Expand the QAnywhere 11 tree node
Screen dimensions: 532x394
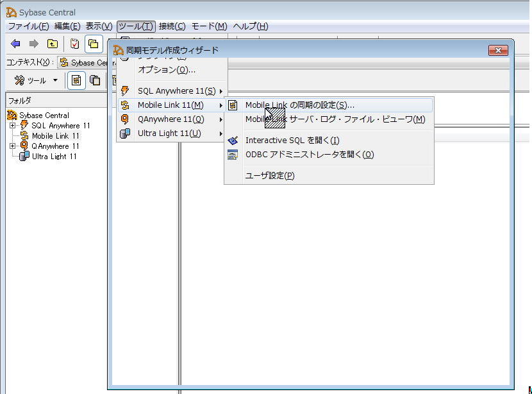click(12, 146)
